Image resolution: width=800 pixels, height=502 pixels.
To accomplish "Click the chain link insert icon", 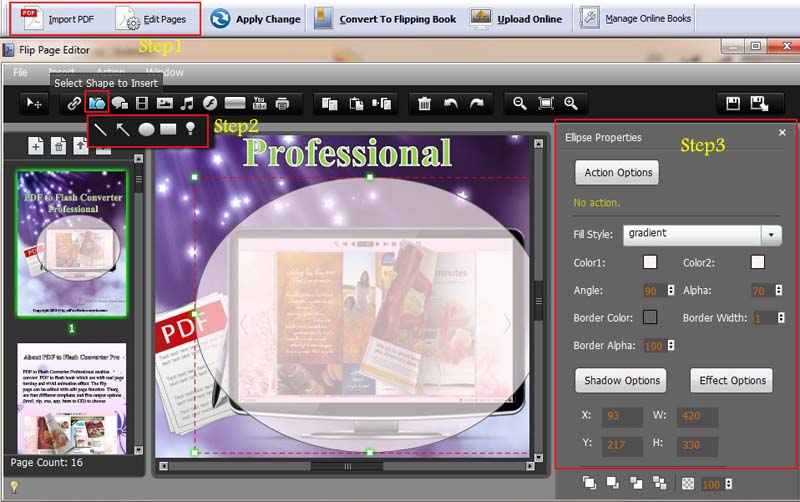I will 74,104.
